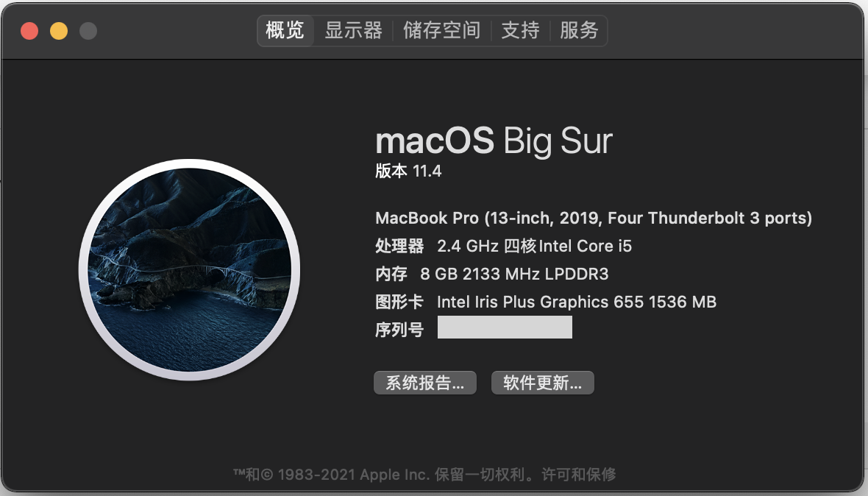
Task: Select the MacBook Pro model description line
Action: [x=594, y=218]
